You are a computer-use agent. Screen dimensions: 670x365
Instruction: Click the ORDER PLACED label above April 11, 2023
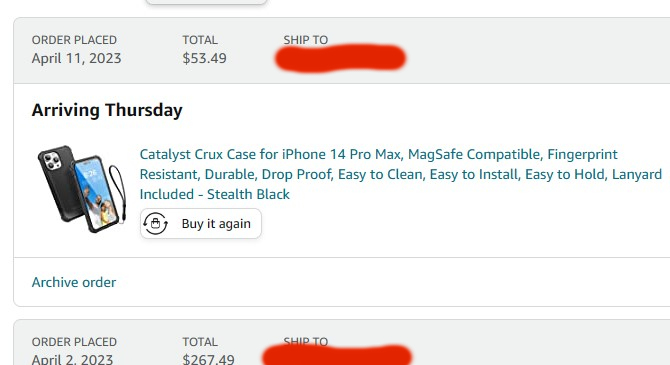pyautogui.click(x=74, y=40)
